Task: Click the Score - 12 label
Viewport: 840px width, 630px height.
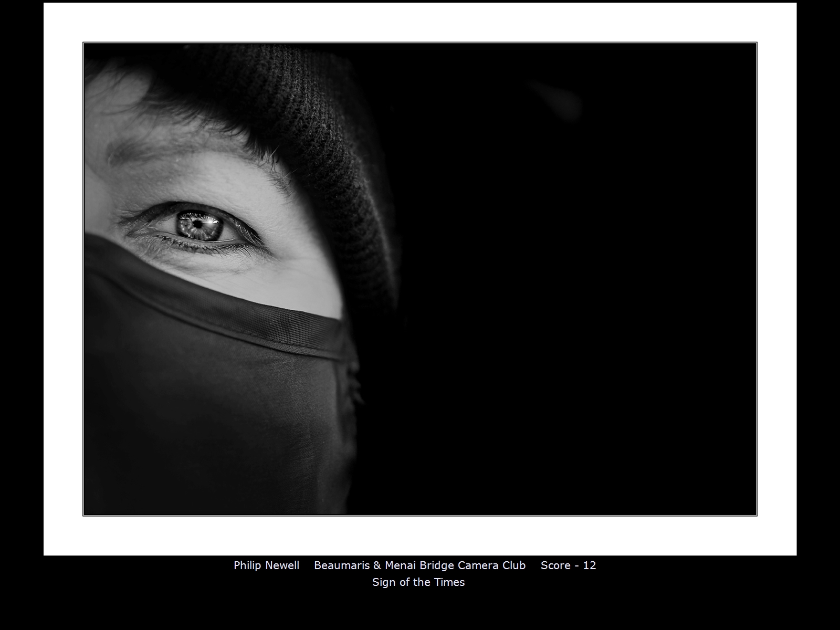Action: 568,565
